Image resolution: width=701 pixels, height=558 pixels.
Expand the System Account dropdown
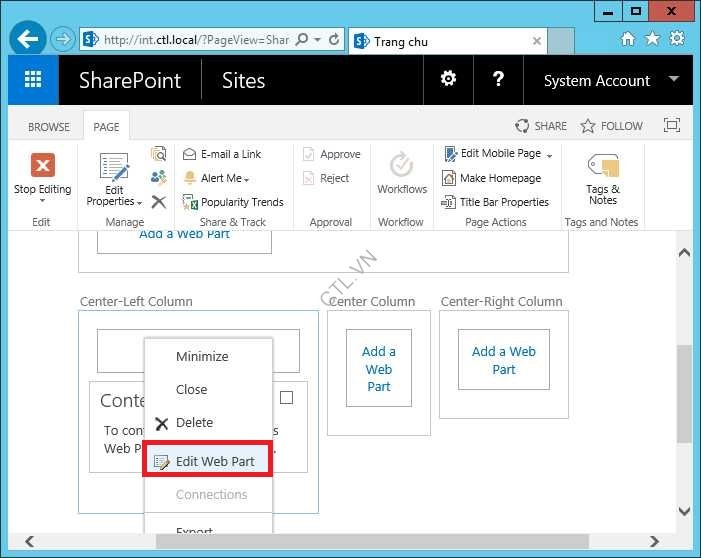pyautogui.click(x=673, y=80)
